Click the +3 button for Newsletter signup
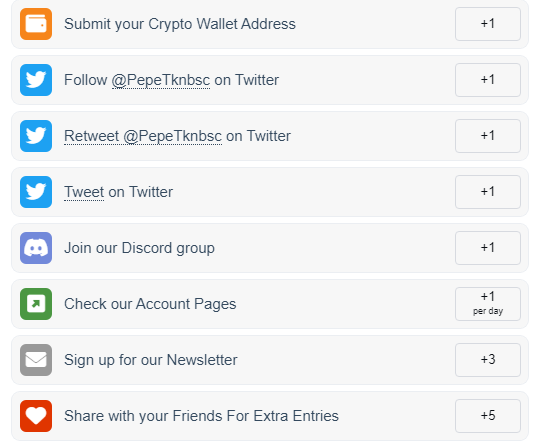This screenshot has width=540, height=448. (x=488, y=360)
